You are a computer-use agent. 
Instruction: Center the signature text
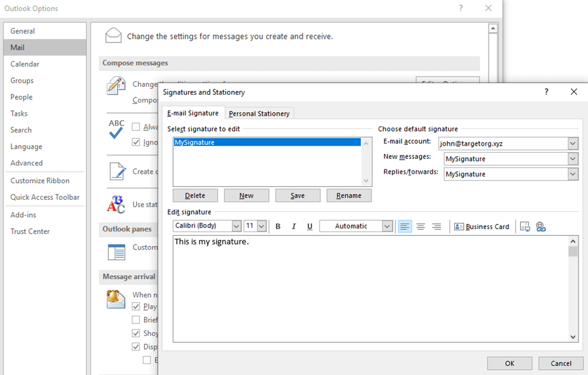click(x=421, y=226)
